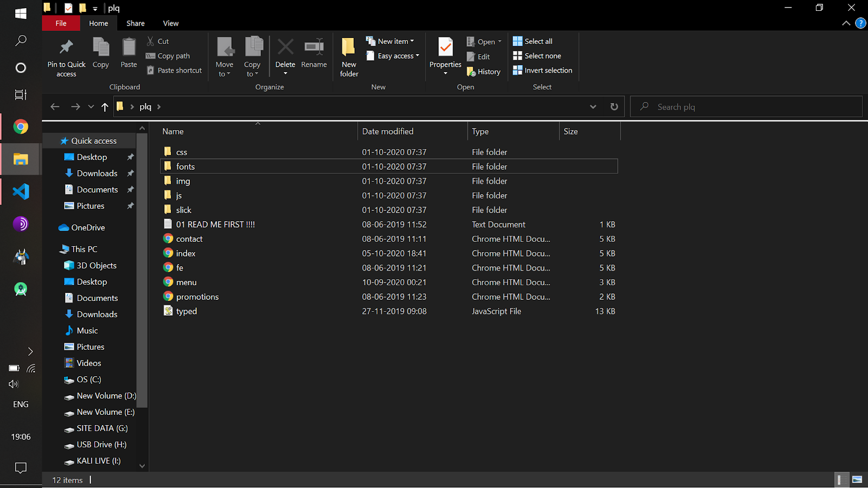The image size is (868, 488).
Task: Open the New item dropdown
Action: [390, 41]
